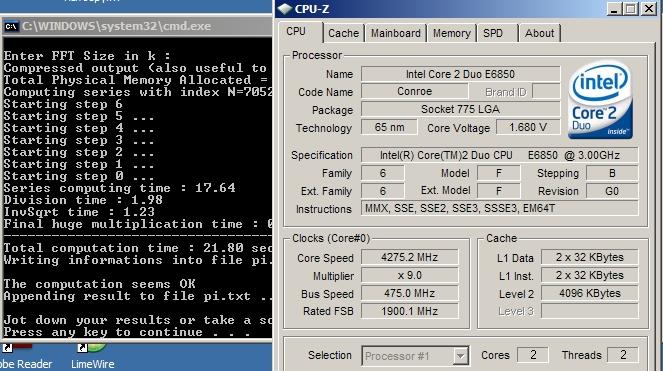This screenshot has height=371, width=663.
Task: Click the Revision value G0
Action: 612,191
